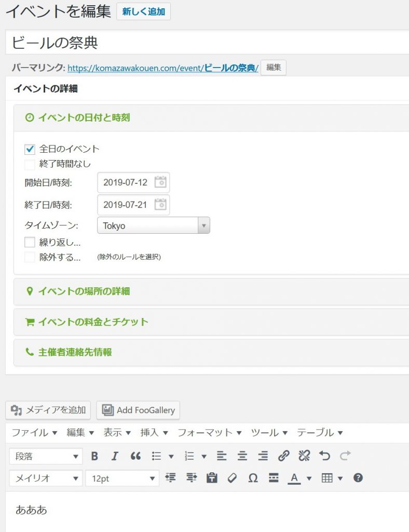The height and width of the screenshot is (532, 409).
Task: Click the insert link icon
Action: tap(283, 456)
